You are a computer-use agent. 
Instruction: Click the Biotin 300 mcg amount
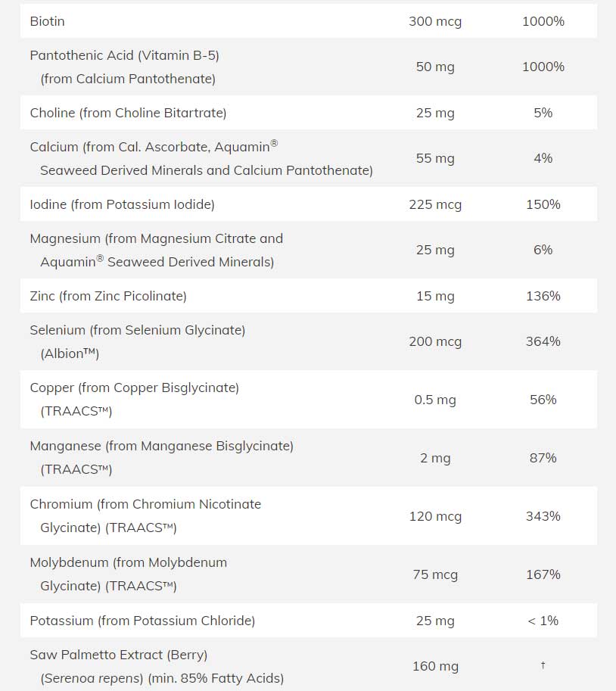(x=434, y=21)
